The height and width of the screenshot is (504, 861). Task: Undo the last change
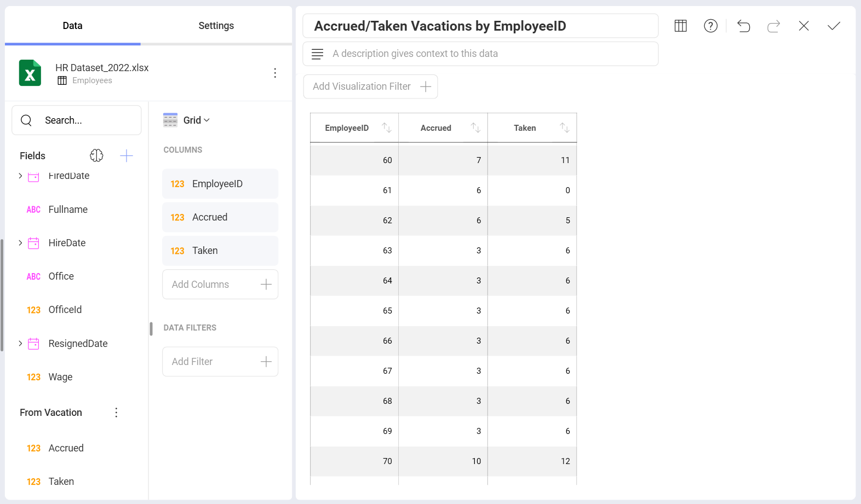743,26
